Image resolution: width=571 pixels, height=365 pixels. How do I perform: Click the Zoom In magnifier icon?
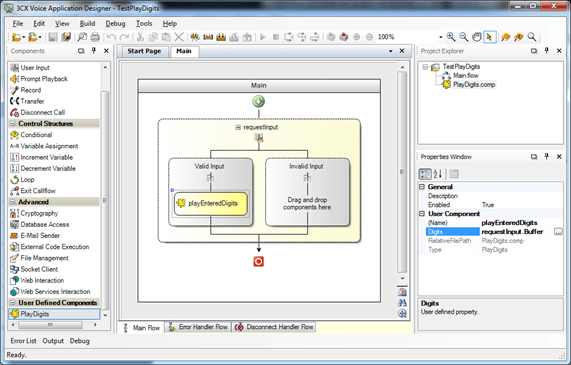(x=451, y=37)
